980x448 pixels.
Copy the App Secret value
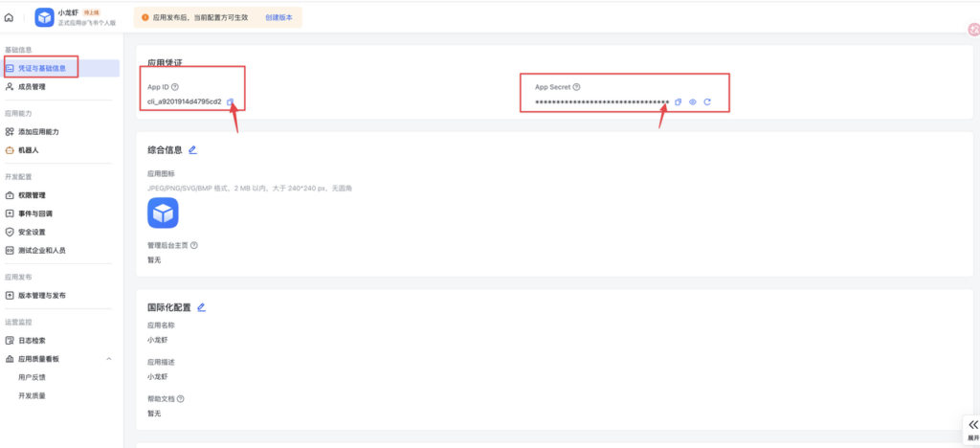click(x=678, y=101)
